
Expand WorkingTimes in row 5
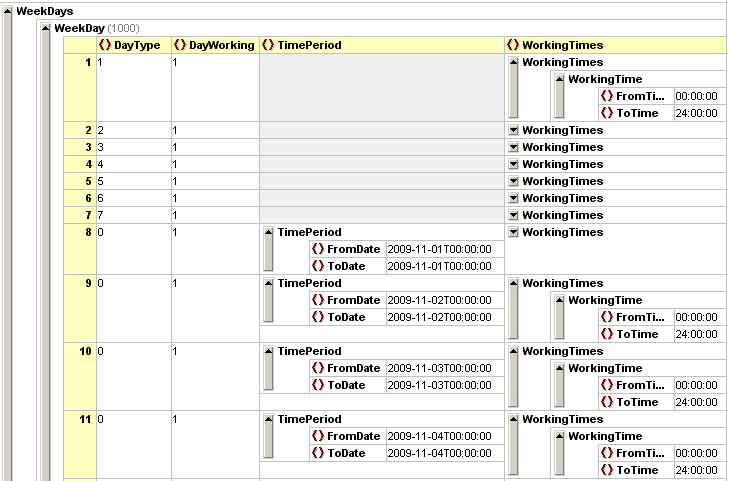pos(513,181)
